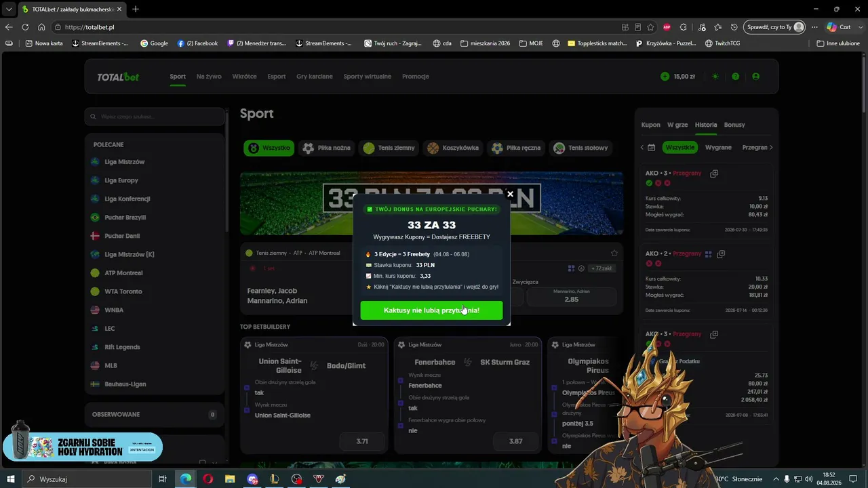Copy the AKO 2 coupon with 10.33 odds
This screenshot has width=868, height=488.
721,254
